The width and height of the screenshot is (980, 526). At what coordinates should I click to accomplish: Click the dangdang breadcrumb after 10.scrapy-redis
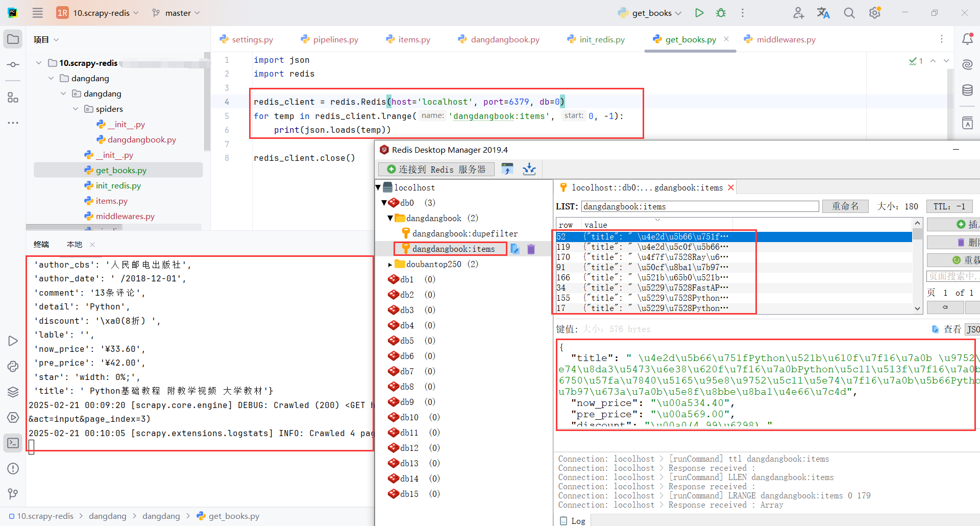click(x=107, y=516)
